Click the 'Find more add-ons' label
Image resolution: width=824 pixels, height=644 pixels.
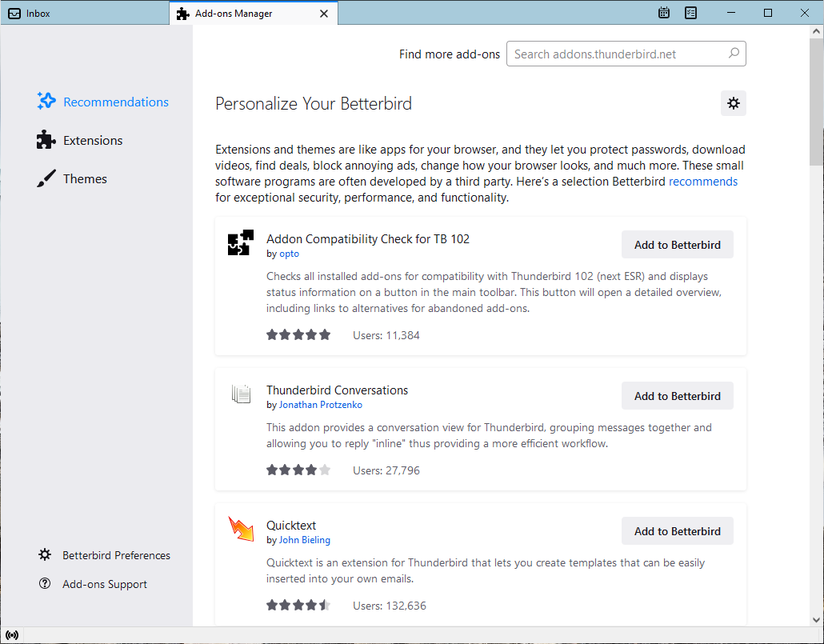pos(450,54)
